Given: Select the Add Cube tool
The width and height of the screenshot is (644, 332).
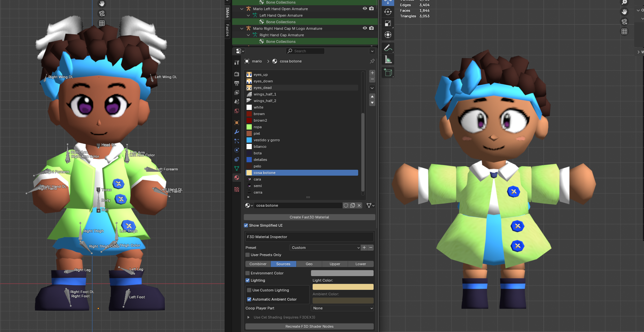Looking at the screenshot, I should pyautogui.click(x=388, y=73).
